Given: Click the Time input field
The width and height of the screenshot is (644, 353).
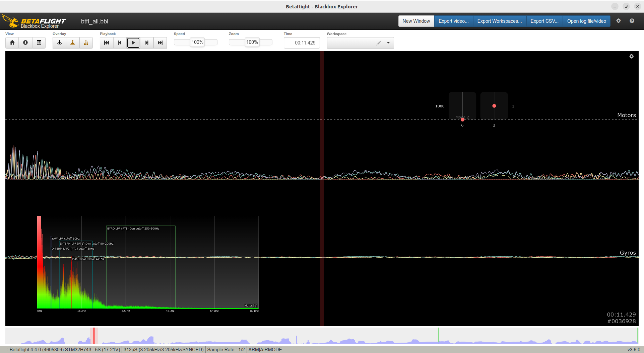Looking at the screenshot, I should [x=302, y=43].
